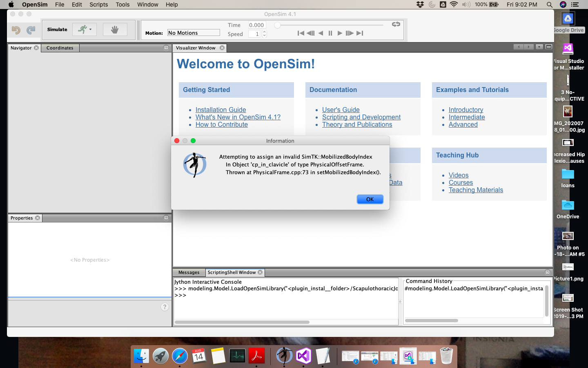Open the Scripts menu

click(x=99, y=4)
